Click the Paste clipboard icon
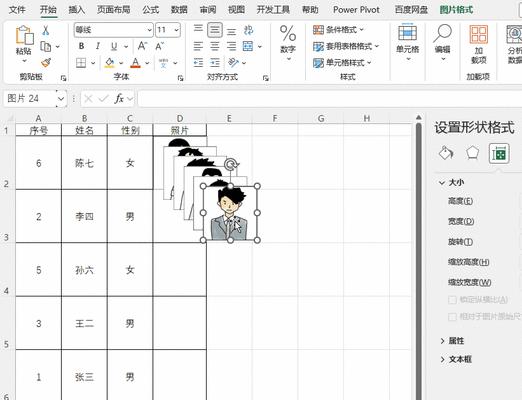The height and width of the screenshot is (400, 522). (24, 35)
